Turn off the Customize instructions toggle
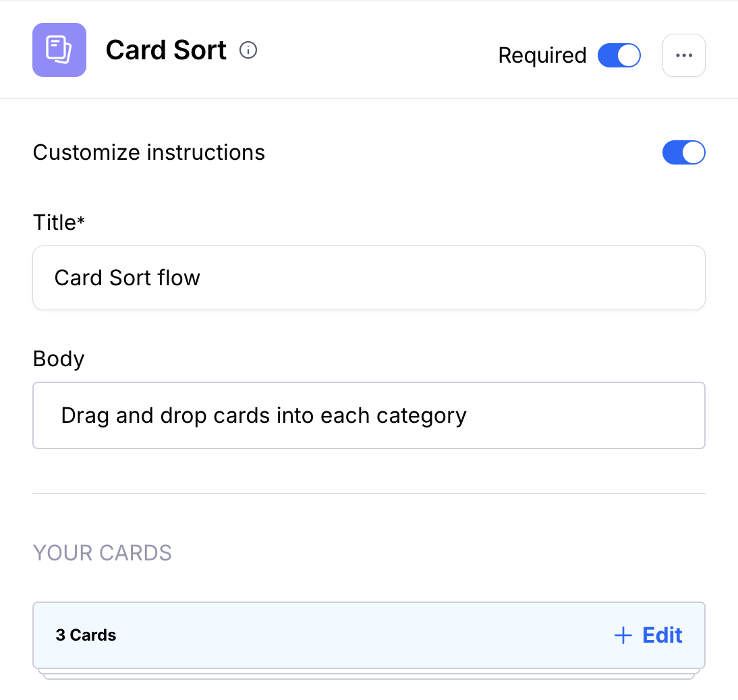 click(683, 152)
